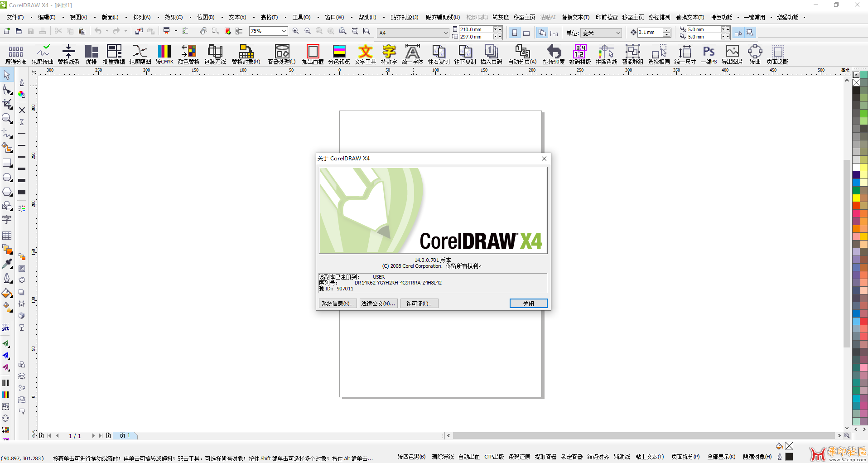Click the 替换线条 icon
Image resolution: width=868 pixels, height=463 pixels.
[x=68, y=54]
